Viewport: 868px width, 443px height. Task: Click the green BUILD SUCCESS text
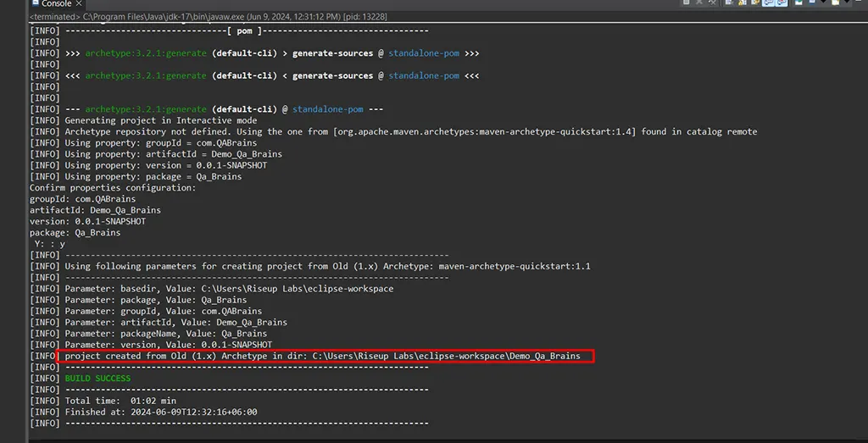(97, 379)
